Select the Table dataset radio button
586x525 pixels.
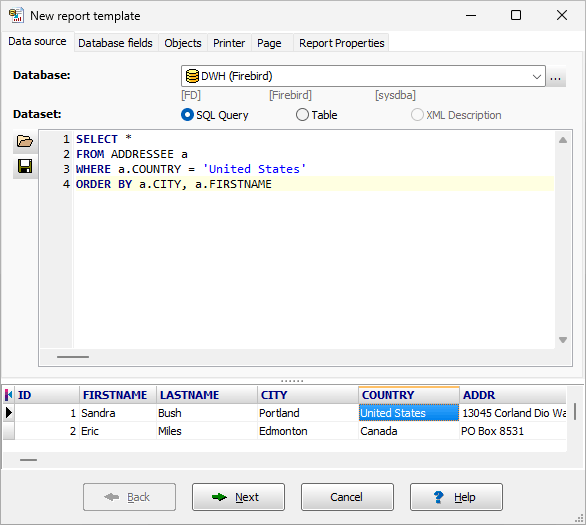tap(302, 115)
